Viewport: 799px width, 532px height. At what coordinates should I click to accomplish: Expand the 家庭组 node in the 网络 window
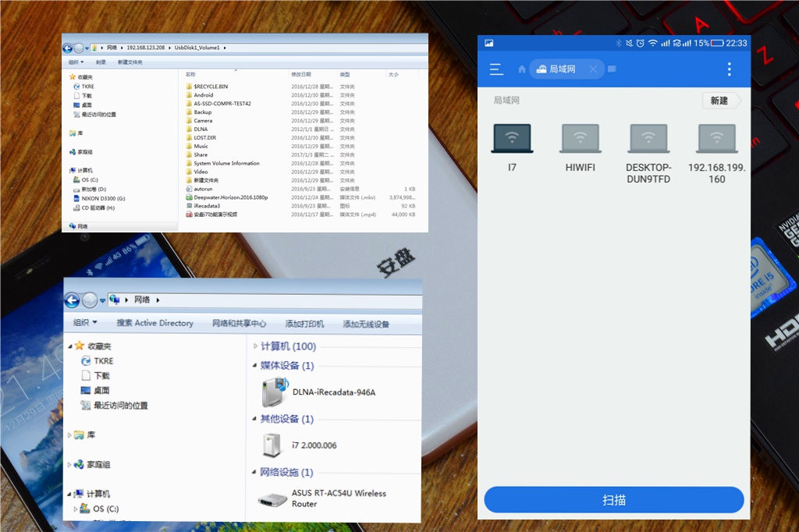69,465
